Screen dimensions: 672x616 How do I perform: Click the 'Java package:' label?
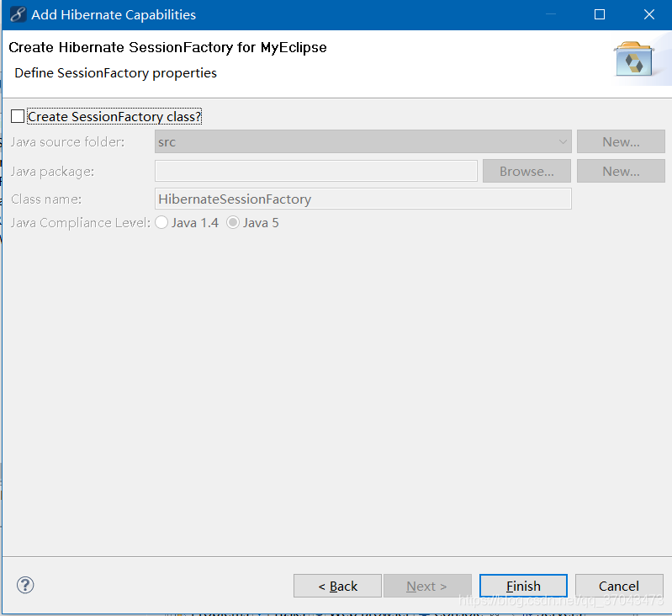52,172
